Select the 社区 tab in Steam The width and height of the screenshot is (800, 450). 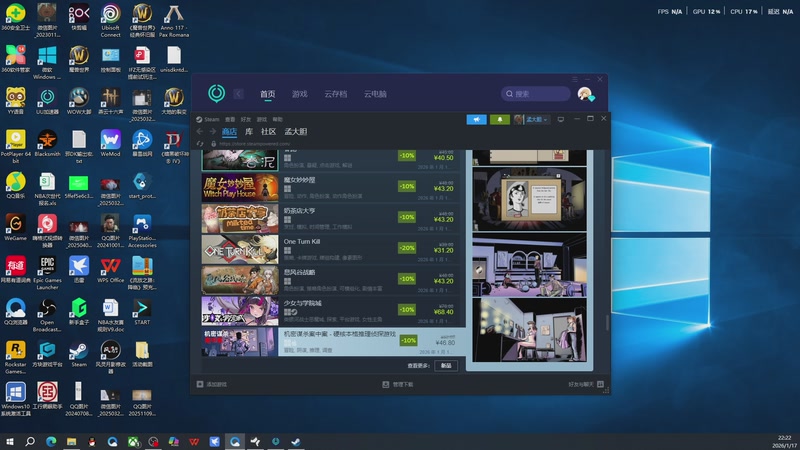[268, 132]
